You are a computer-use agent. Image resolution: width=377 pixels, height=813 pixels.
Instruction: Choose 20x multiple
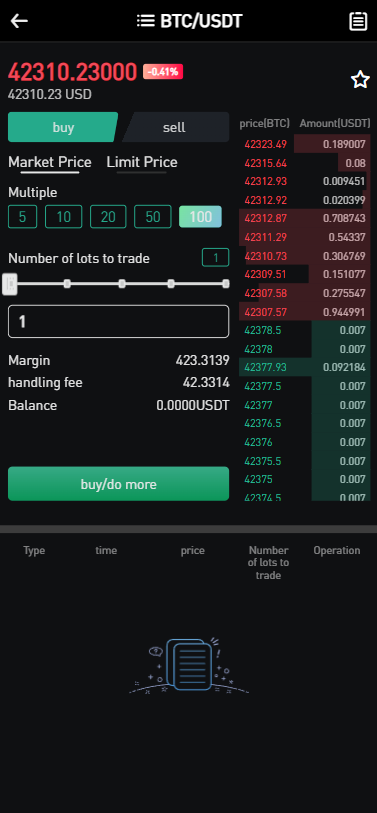(x=108, y=217)
